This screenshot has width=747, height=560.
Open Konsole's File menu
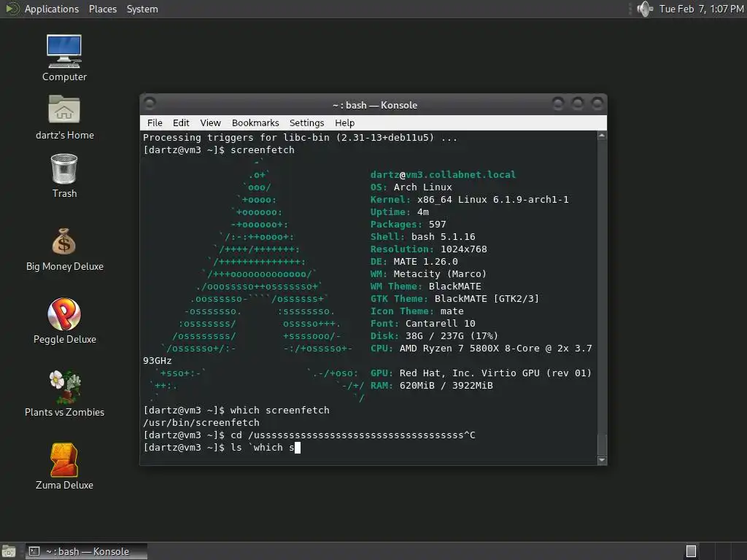pyautogui.click(x=155, y=122)
